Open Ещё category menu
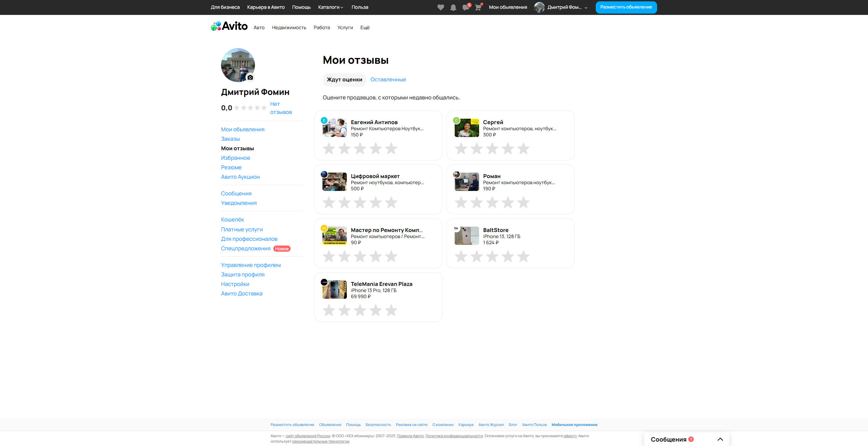Screen dimensions: 868x446 (x=365, y=27)
